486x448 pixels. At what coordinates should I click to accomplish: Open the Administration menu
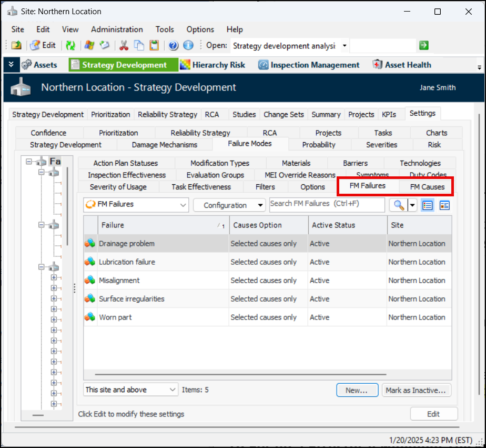117,29
